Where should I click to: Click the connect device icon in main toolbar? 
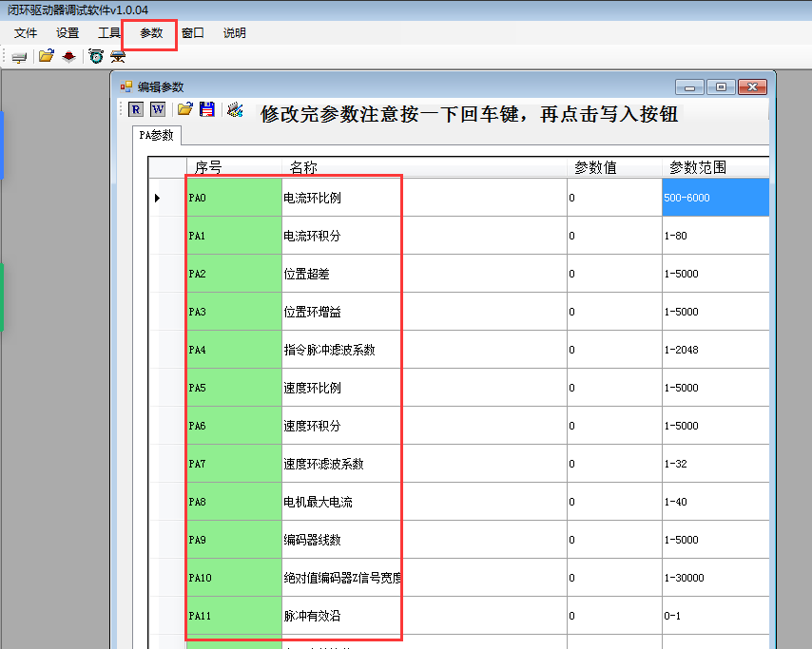coord(19,57)
